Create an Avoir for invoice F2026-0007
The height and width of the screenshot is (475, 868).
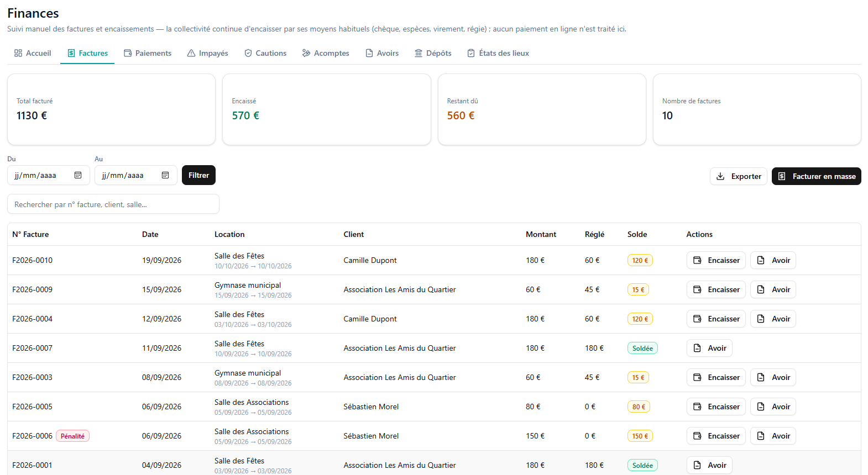(710, 348)
